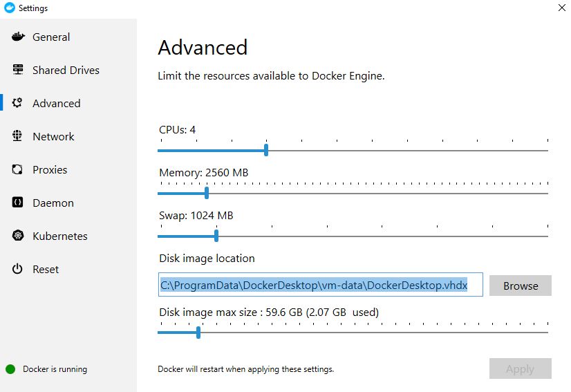Click the Apply button
The image size is (571, 392).
click(520, 368)
